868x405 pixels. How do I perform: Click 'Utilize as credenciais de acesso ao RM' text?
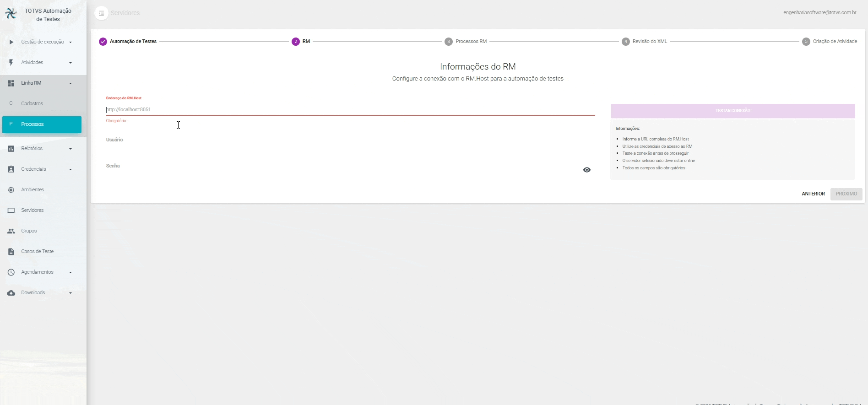[x=657, y=146]
